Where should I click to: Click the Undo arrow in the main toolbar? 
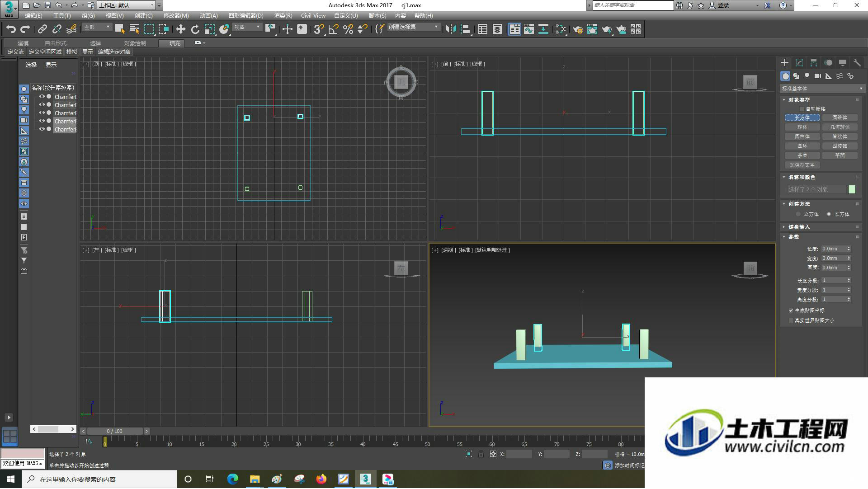(11, 29)
